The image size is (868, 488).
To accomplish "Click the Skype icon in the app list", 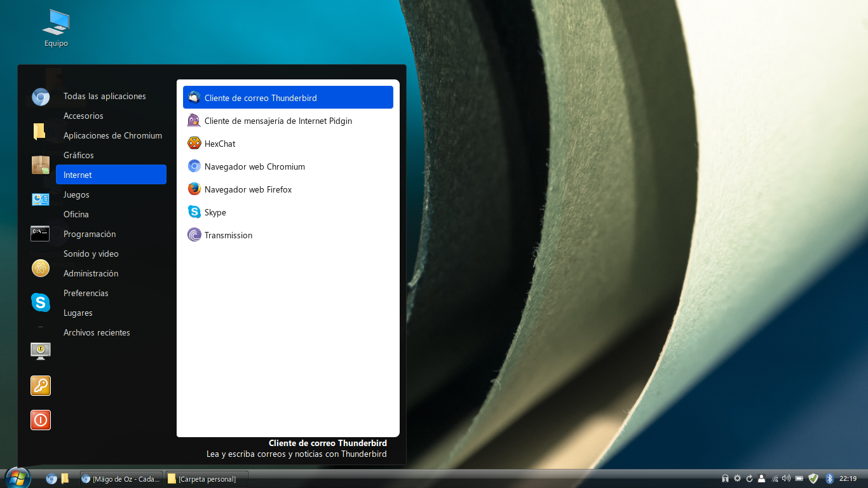I will tap(194, 212).
